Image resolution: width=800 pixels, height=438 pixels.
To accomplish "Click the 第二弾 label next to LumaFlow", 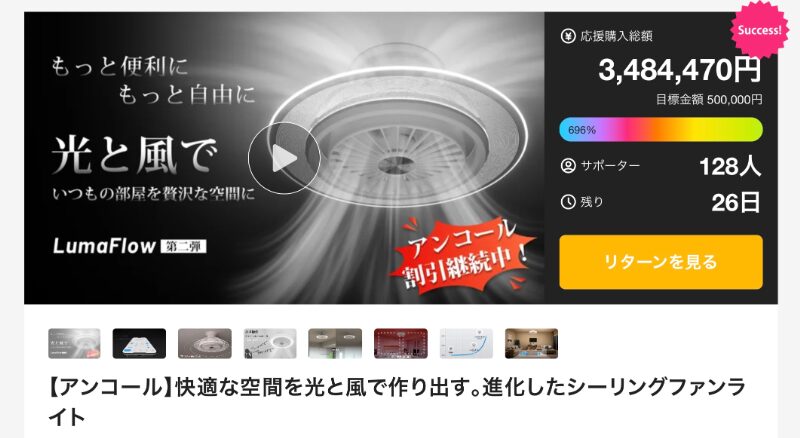I will click(x=184, y=247).
